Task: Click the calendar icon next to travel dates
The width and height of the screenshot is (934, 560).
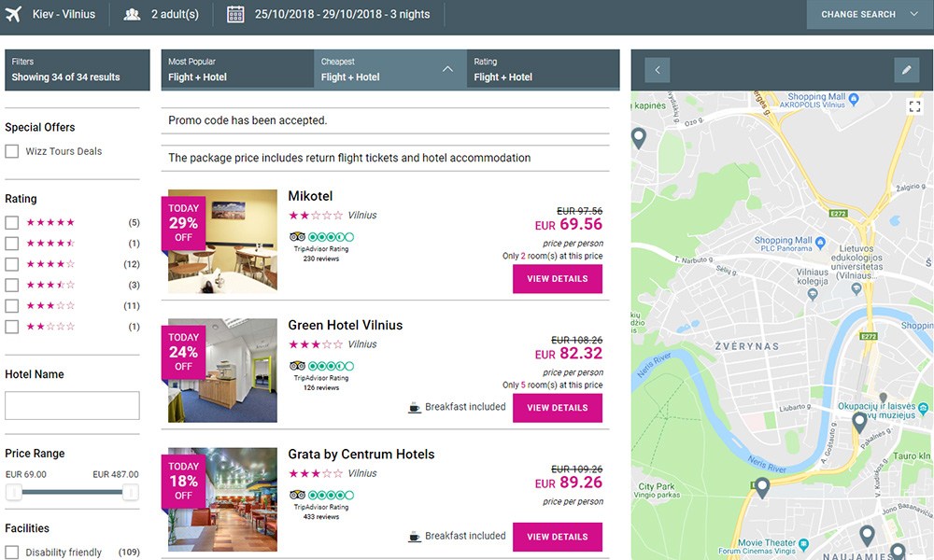Action: [235, 15]
